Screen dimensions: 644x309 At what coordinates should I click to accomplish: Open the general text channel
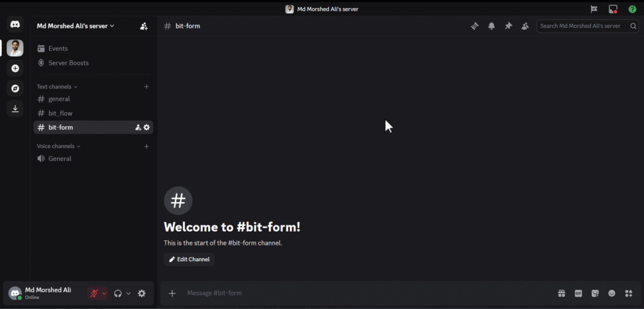(x=93, y=99)
